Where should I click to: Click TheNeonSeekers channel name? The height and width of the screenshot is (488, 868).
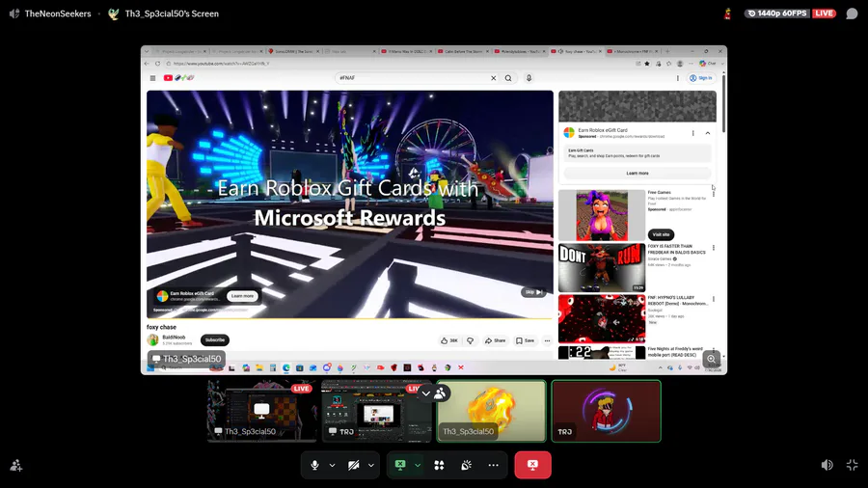coord(58,14)
